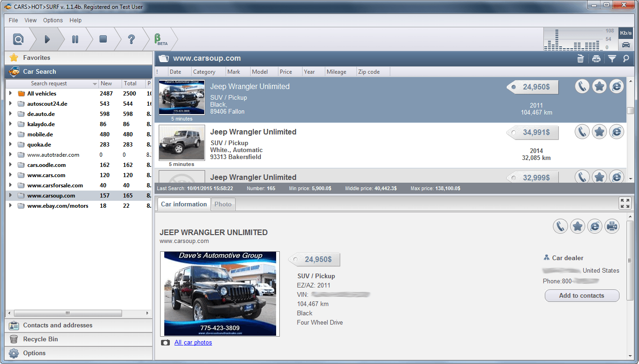Open the Options menu

(52, 20)
